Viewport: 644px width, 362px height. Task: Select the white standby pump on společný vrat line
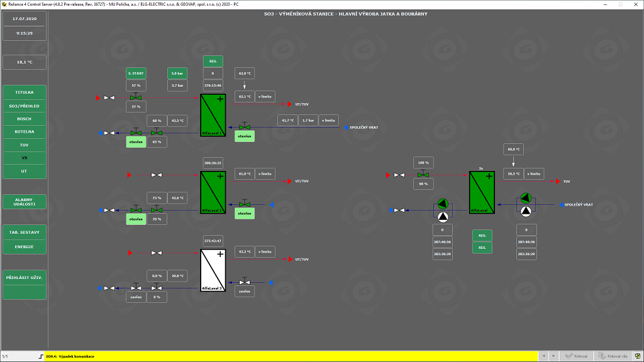[x=525, y=212]
